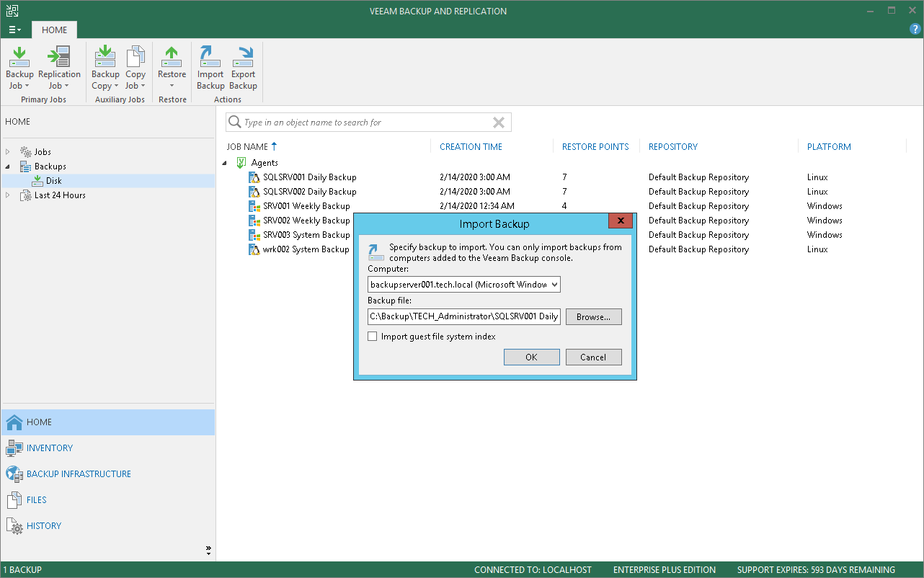Viewport: 924px width, 578px height.
Task: Click the Windows icon of SRV003 System Backup
Action: (254, 235)
